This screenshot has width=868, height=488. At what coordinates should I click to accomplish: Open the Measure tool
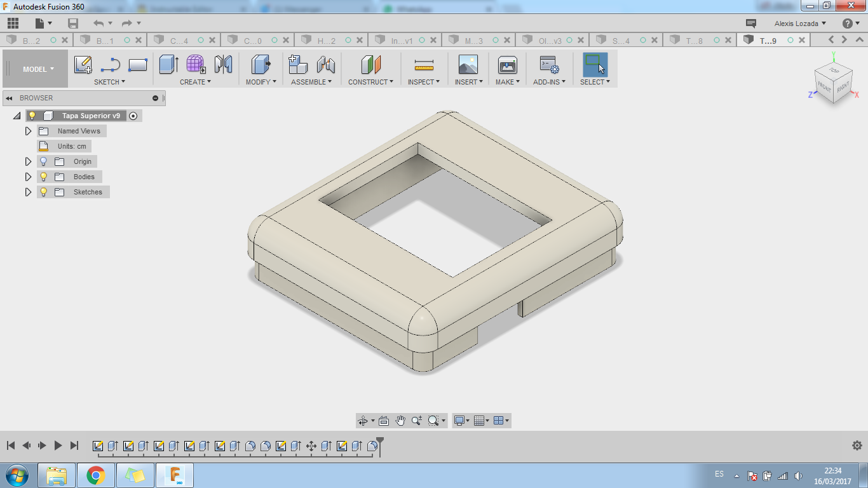point(423,65)
